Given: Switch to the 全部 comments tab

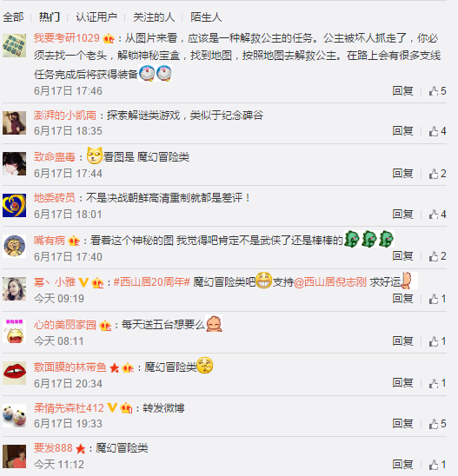Looking at the screenshot, I should coord(13,17).
